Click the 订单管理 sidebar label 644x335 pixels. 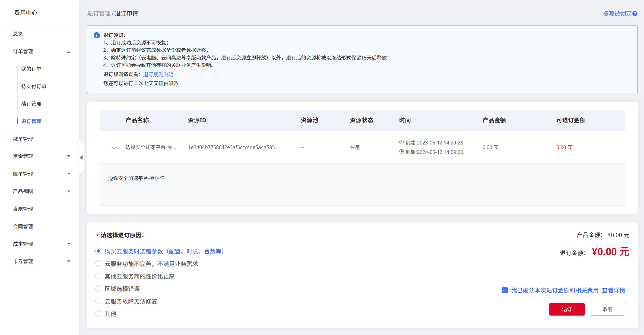point(23,51)
